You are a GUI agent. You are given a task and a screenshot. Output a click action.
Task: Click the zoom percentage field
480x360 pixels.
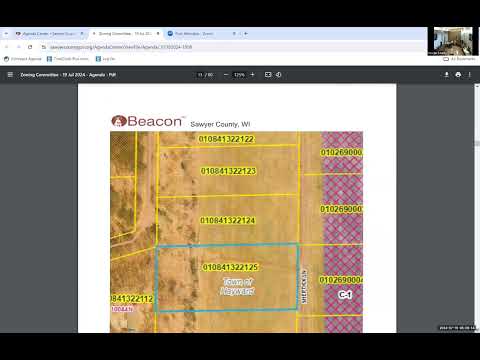point(239,75)
